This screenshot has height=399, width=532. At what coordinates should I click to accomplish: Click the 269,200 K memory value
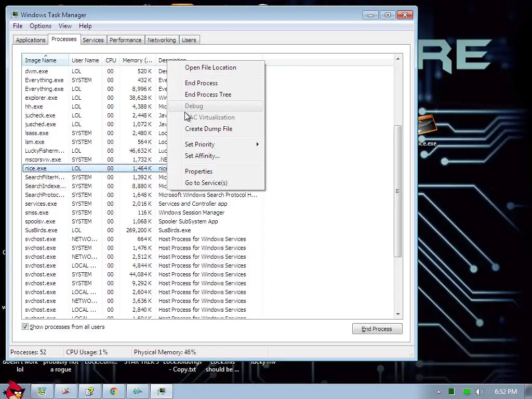coord(138,230)
